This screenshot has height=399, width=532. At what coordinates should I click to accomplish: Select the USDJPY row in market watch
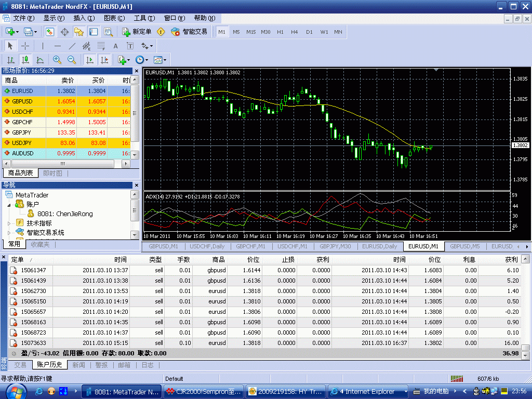22,143
